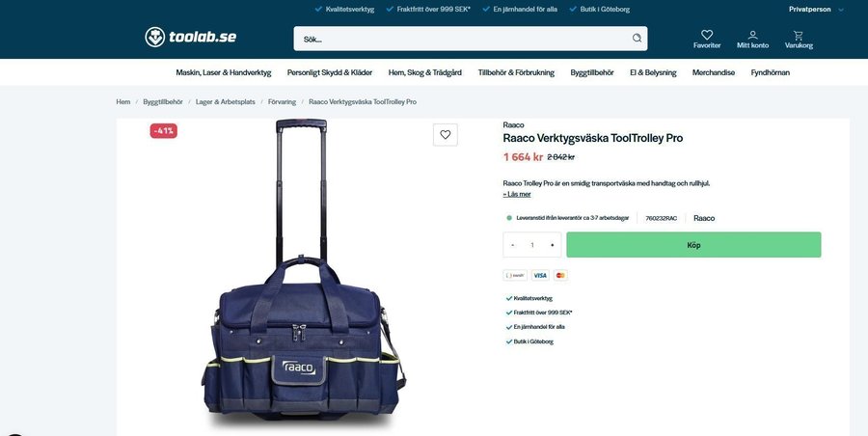Expand description via Läs mer

coord(517,195)
